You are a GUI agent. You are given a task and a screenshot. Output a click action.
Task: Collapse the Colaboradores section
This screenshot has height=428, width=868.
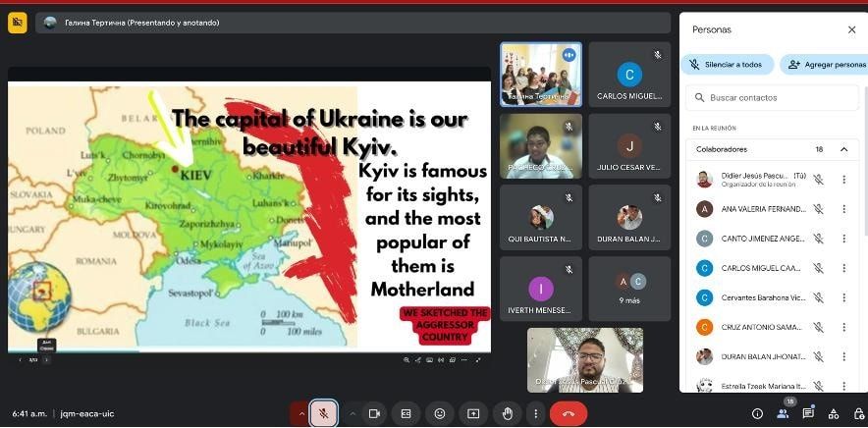pyautogui.click(x=843, y=149)
